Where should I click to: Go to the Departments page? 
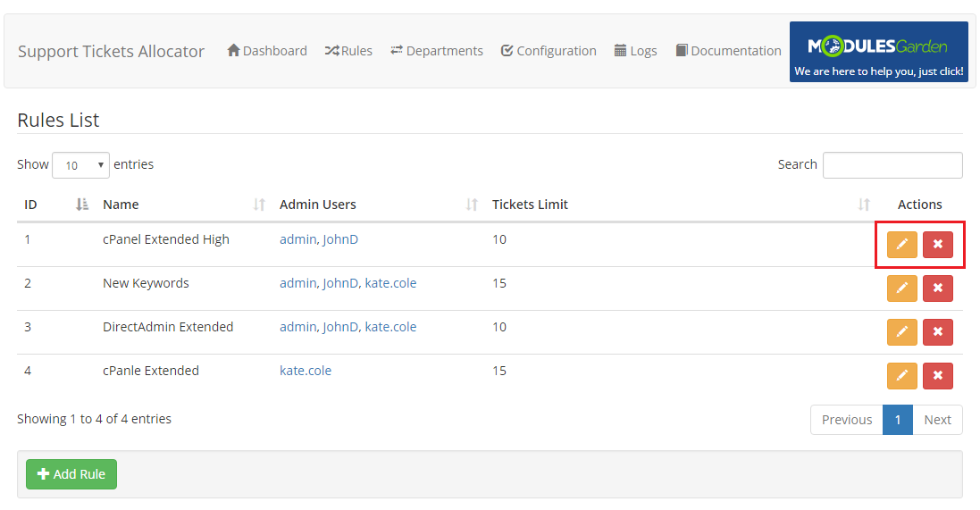(x=437, y=51)
